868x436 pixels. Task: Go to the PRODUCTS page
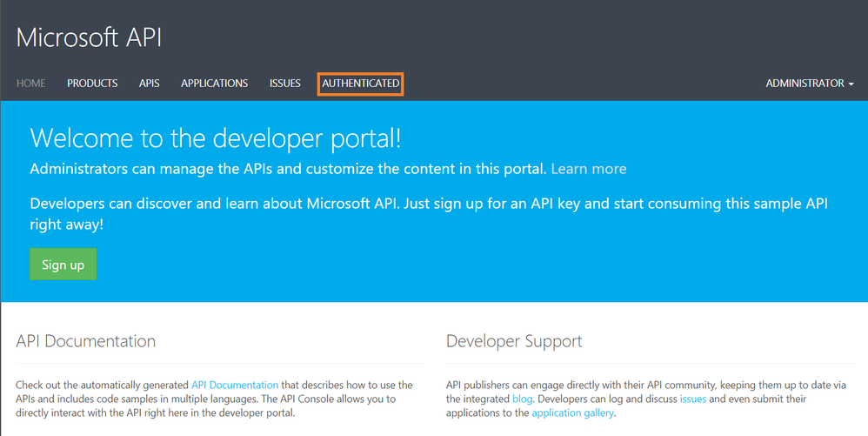coord(92,83)
